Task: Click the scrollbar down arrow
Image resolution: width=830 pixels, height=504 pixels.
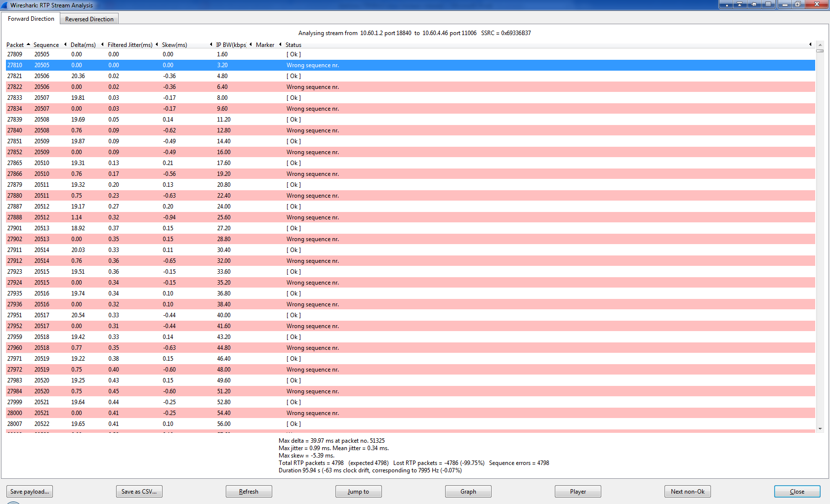Action: (820, 429)
